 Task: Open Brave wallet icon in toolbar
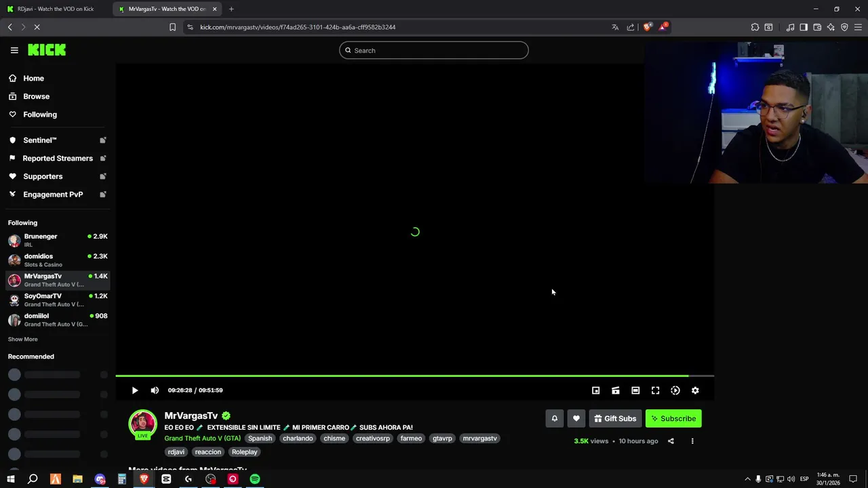[x=817, y=27]
